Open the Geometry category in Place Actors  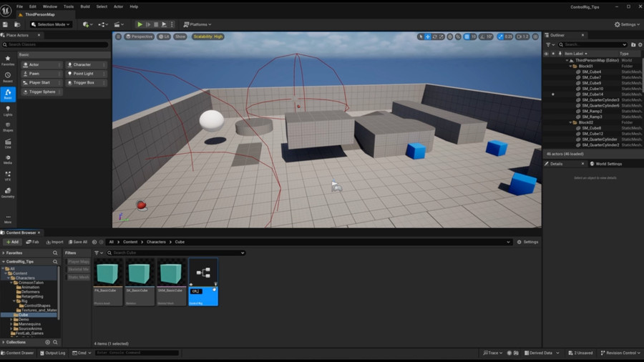pos(8,192)
